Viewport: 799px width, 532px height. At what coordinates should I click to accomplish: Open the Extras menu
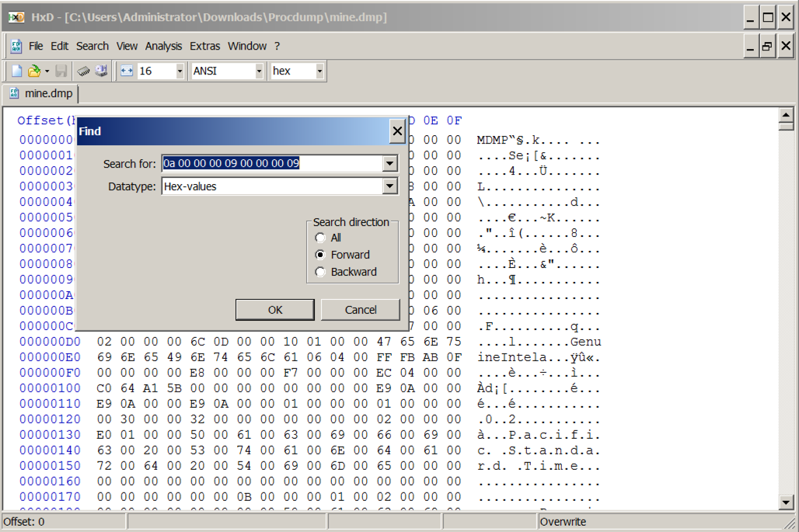[205, 47]
